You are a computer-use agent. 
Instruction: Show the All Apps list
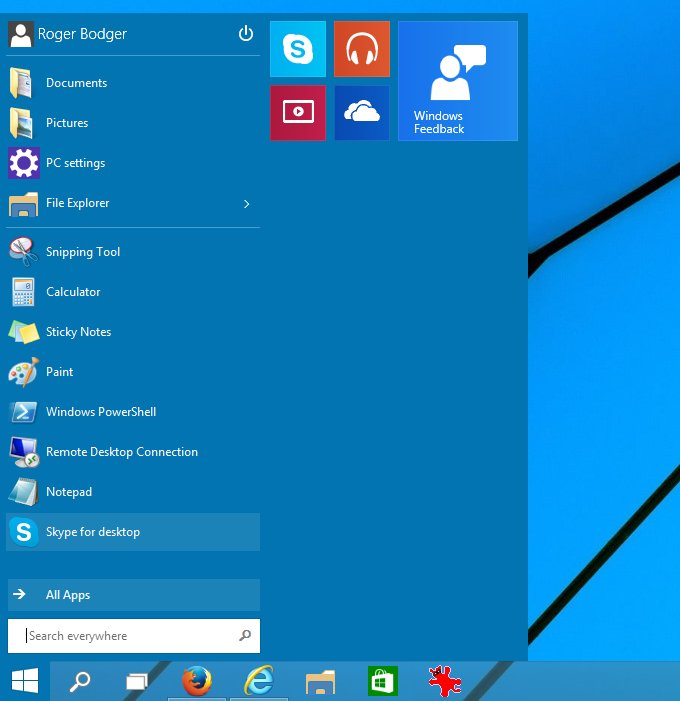coord(134,595)
